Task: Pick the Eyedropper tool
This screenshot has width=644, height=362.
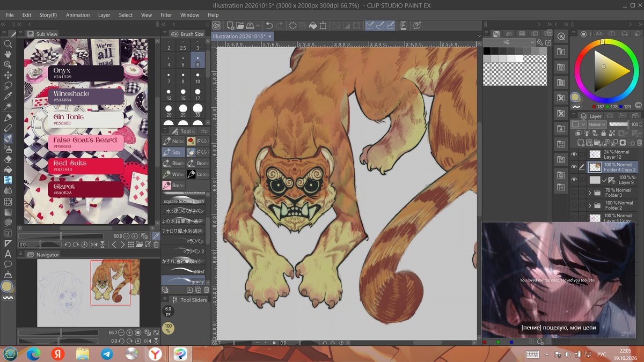Action: tap(8, 96)
